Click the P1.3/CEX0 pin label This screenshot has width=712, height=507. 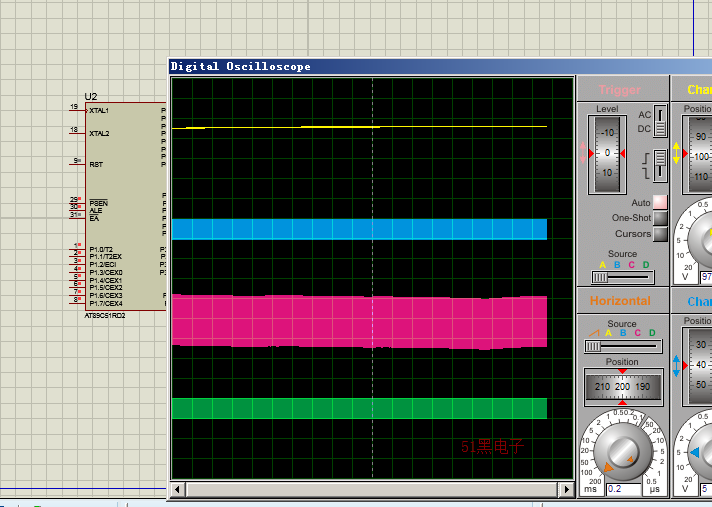(x=105, y=272)
